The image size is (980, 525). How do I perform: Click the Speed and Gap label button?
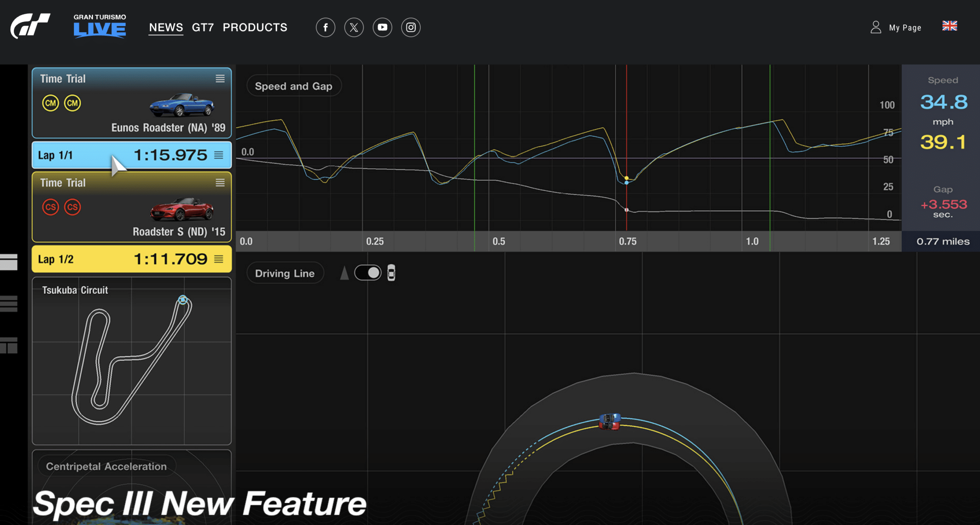point(293,86)
